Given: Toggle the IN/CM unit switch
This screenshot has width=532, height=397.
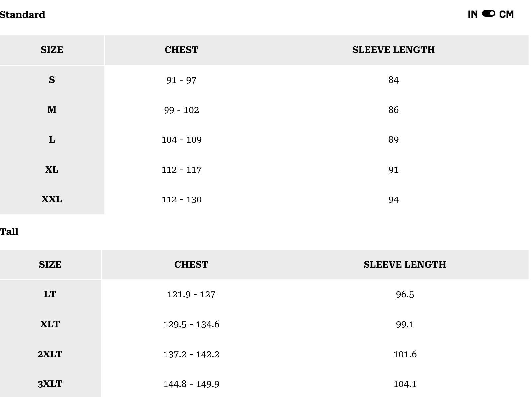Looking at the screenshot, I should 488,14.
